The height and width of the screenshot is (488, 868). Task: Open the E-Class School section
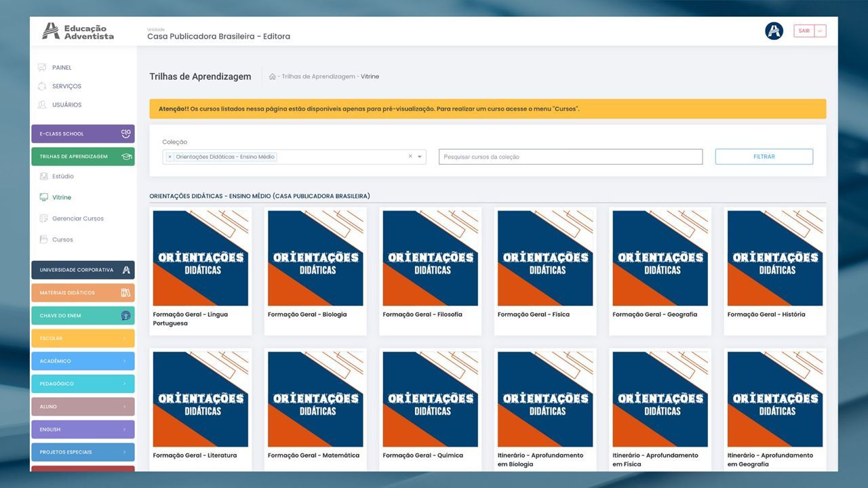tap(83, 134)
